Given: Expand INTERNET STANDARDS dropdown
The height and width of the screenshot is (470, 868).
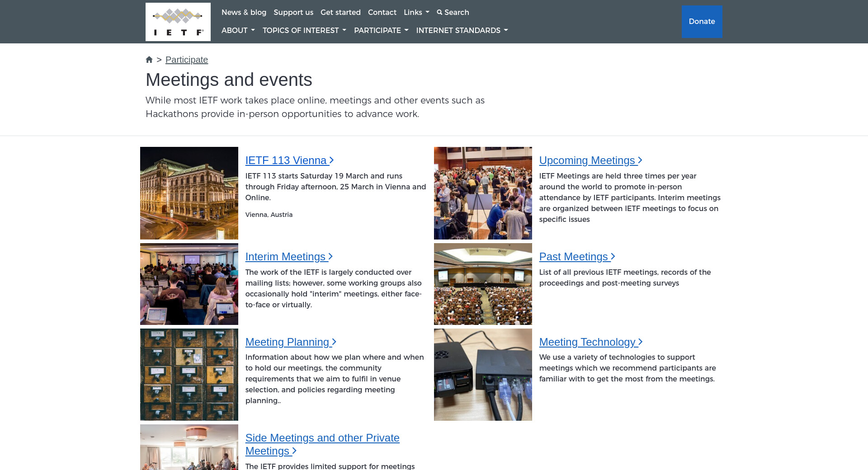Looking at the screenshot, I should point(462,30).
